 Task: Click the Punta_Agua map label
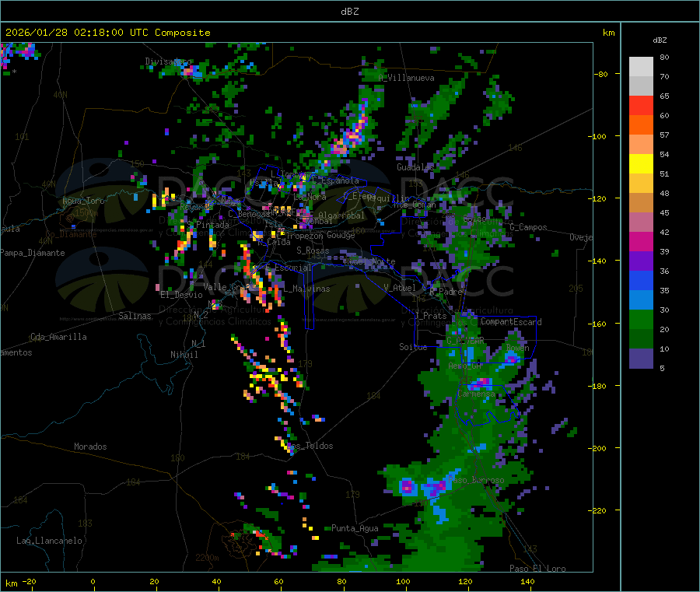coord(355,528)
